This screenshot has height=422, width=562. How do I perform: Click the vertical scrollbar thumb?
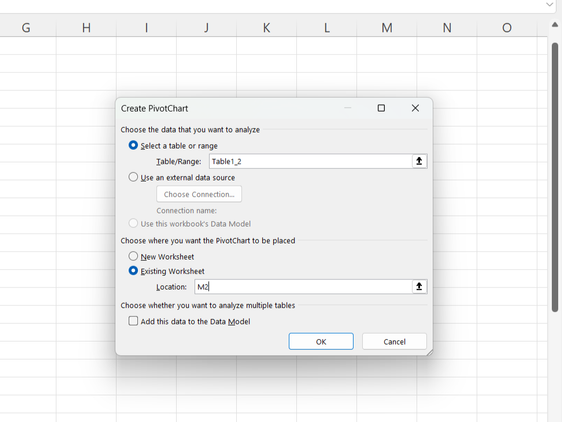click(x=555, y=177)
